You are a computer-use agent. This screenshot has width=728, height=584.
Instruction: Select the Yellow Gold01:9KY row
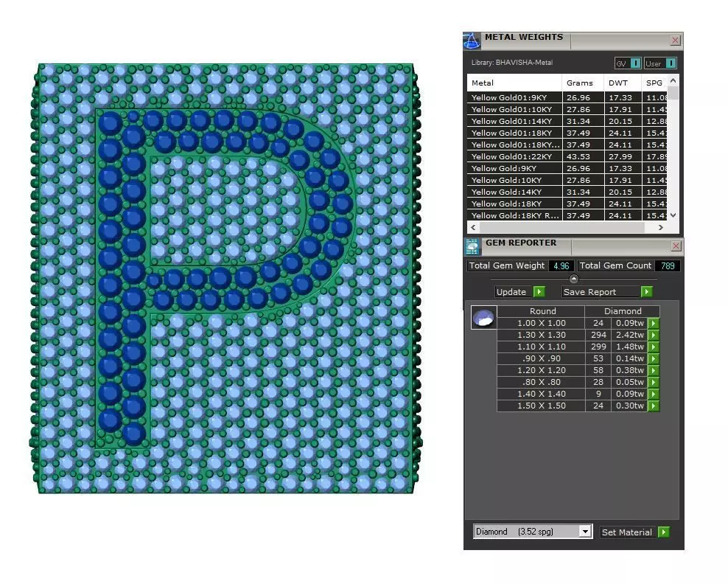pos(568,97)
